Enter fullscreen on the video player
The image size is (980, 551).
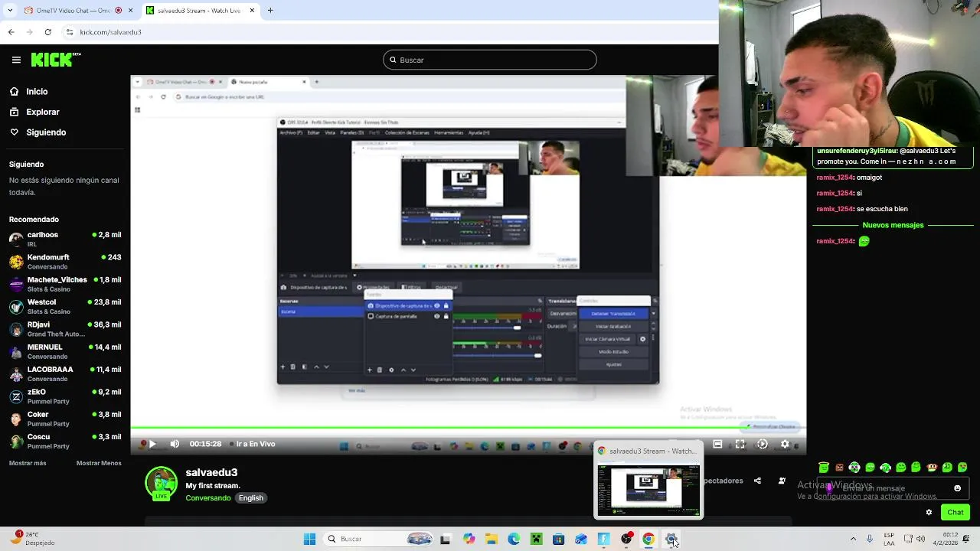[740, 444]
